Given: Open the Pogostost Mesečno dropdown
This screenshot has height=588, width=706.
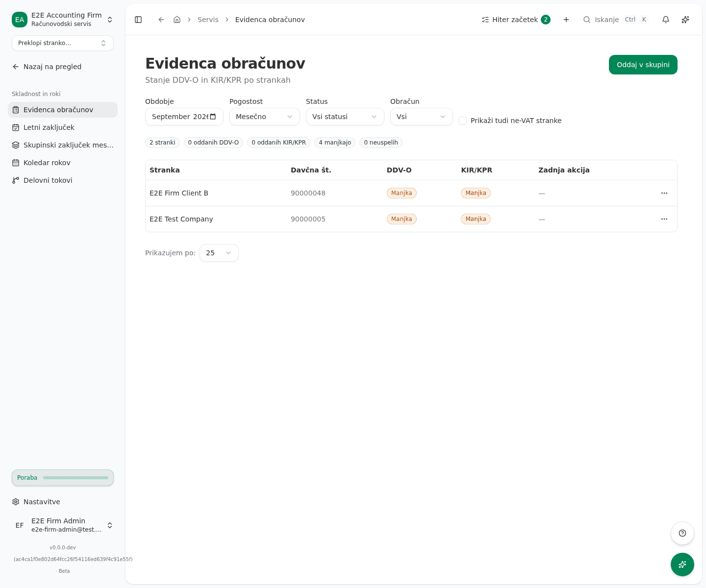Looking at the screenshot, I should point(265,117).
